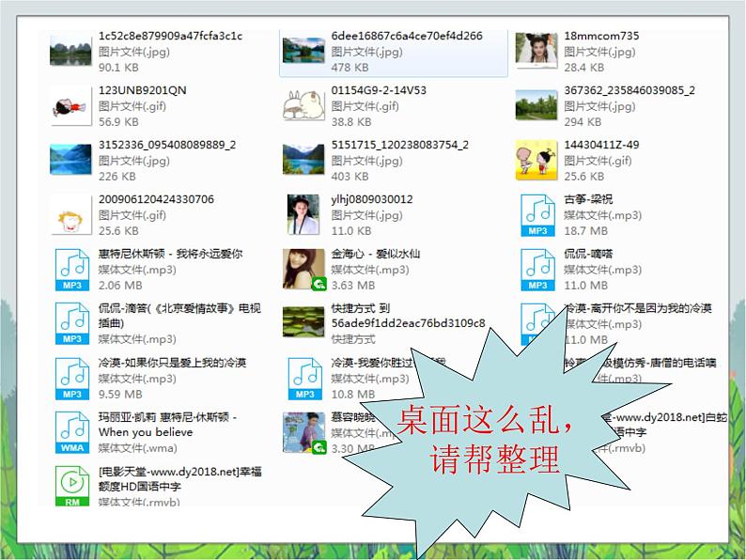Click the 14430411Z-49 cartoon gif thumbnail

[x=536, y=160]
